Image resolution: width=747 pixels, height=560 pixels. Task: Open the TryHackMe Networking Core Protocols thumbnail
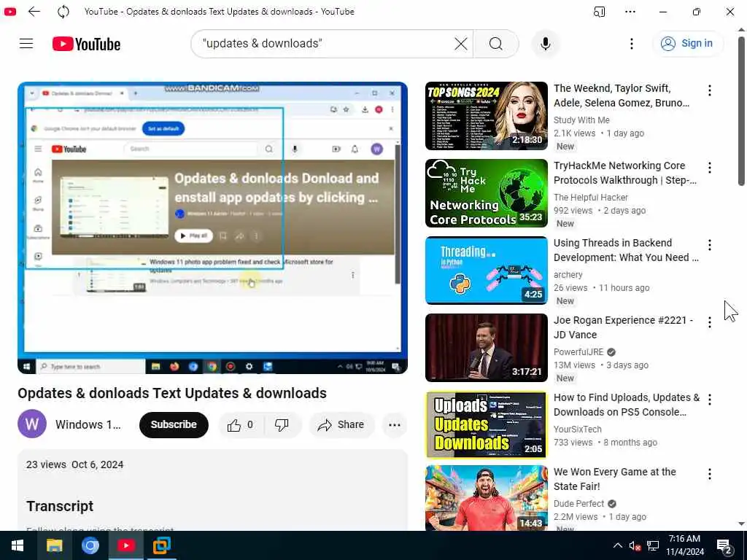pos(487,192)
